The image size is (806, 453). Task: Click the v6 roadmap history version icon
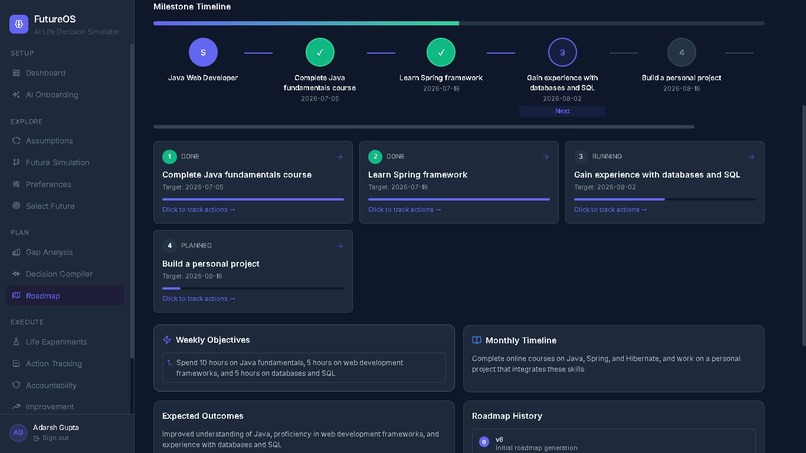484,442
